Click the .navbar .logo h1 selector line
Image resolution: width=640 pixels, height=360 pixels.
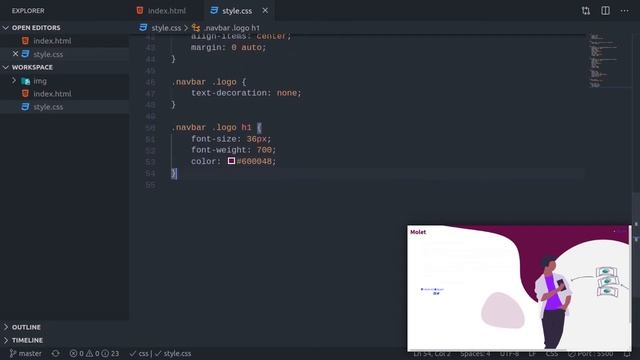click(216, 127)
